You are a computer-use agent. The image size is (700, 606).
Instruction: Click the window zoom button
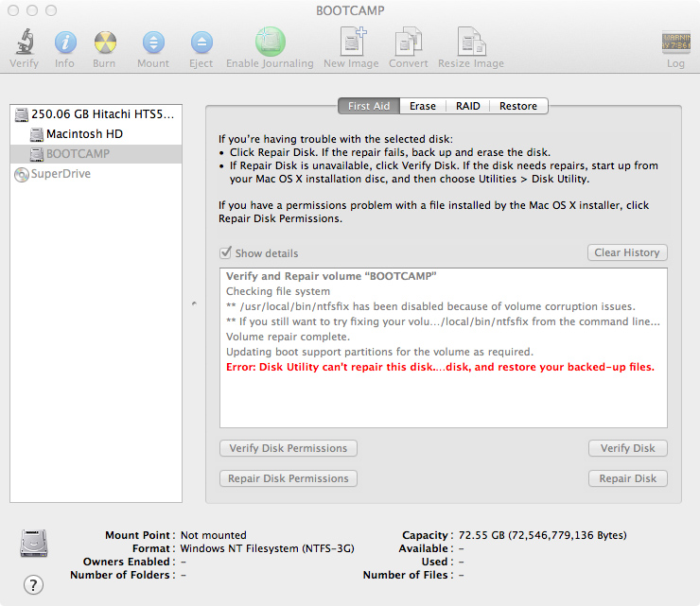coord(51,10)
